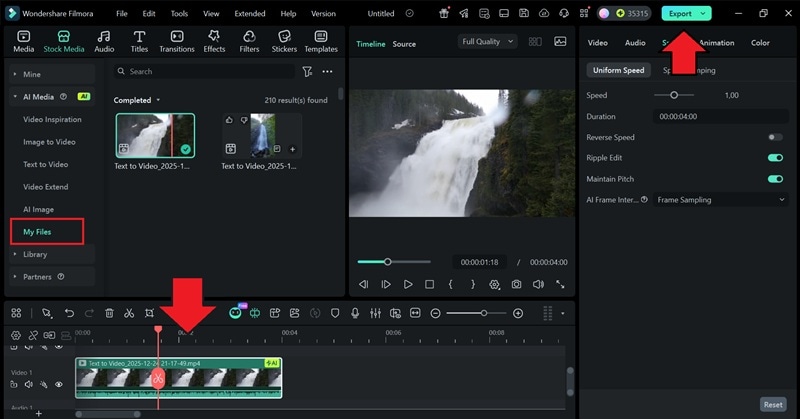
Task: Click the microphone voiceover icon
Action: [x=355, y=313]
